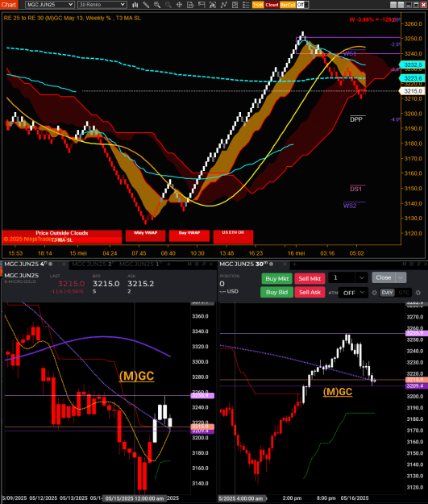
Task: Switch to the MGC JUN25 1h tab
Action: click(139, 264)
